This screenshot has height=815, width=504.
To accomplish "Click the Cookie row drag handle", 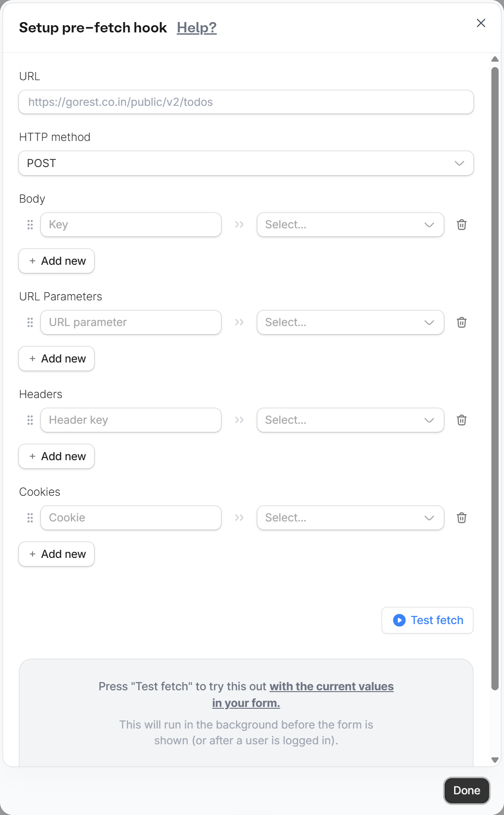I will tap(30, 518).
